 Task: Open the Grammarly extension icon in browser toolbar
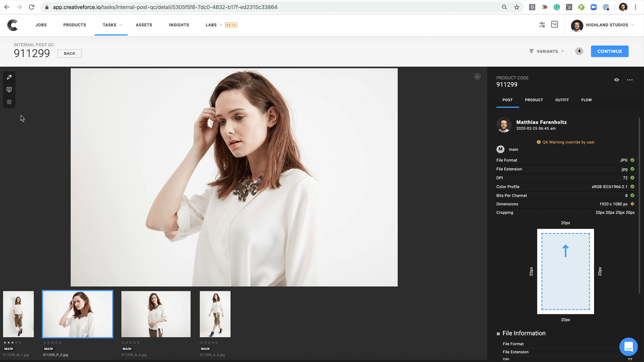(x=557, y=7)
